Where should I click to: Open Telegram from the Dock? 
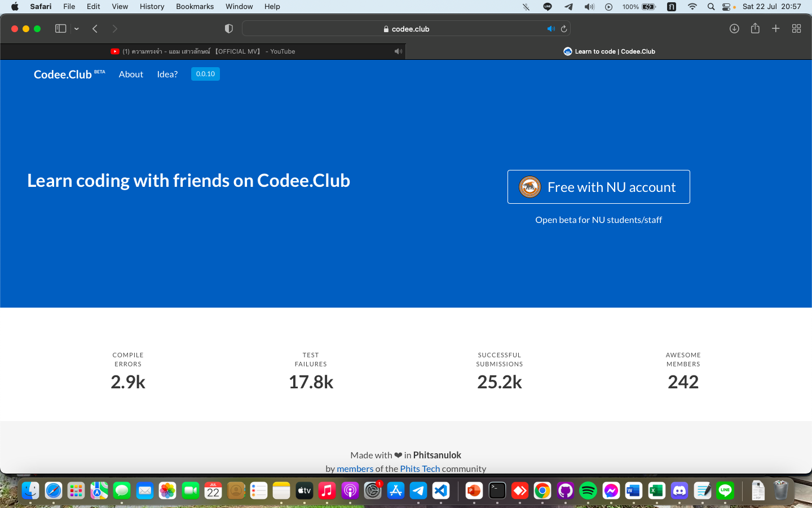(x=418, y=491)
